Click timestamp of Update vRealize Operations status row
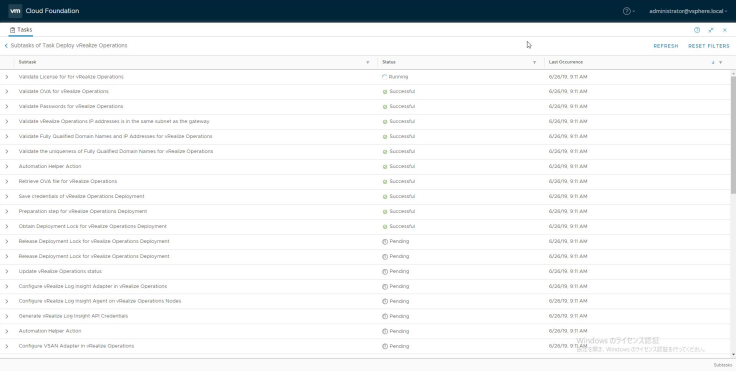 (x=568, y=271)
